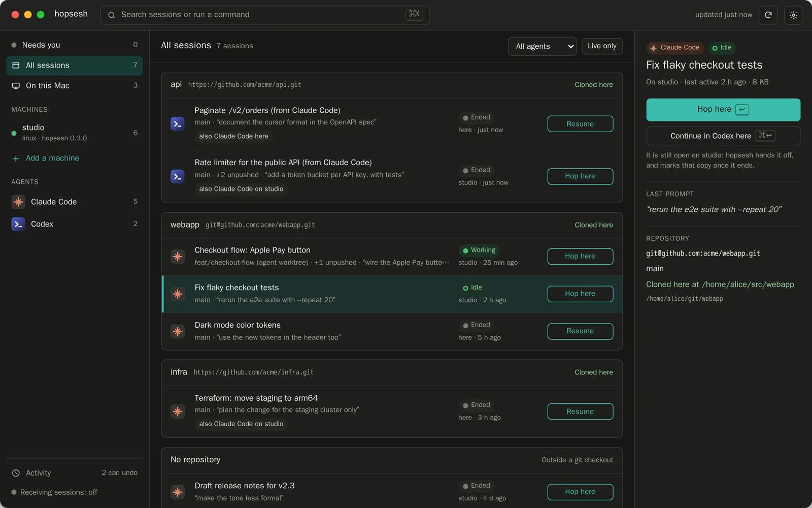Select the Dark mode color tokens title
The height and width of the screenshot is (508, 812).
tap(238, 325)
